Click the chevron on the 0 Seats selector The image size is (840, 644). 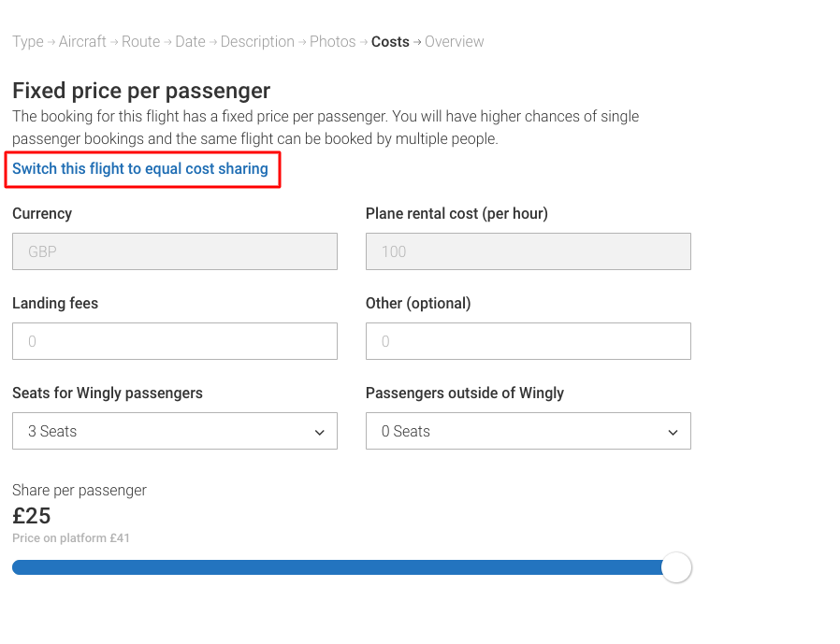tap(673, 433)
